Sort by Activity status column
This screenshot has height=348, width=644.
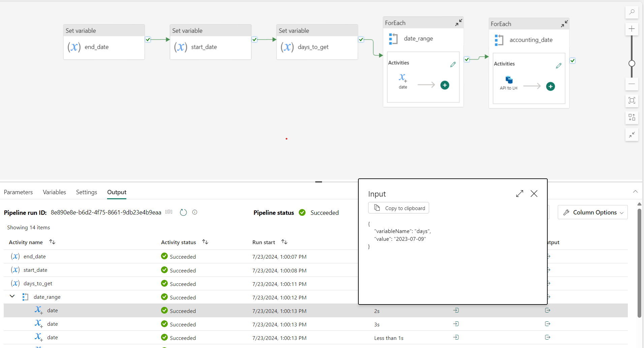pos(205,242)
